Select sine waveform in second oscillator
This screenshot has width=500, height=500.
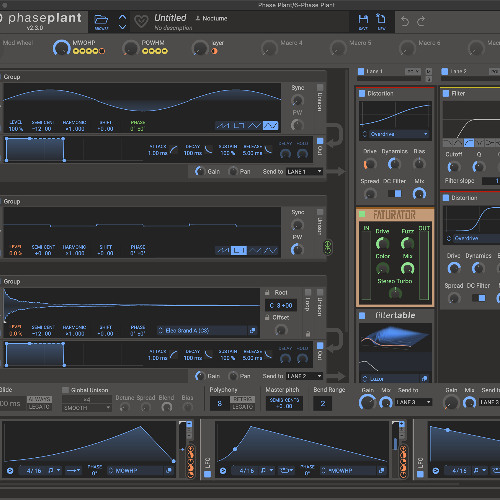[x=270, y=250]
